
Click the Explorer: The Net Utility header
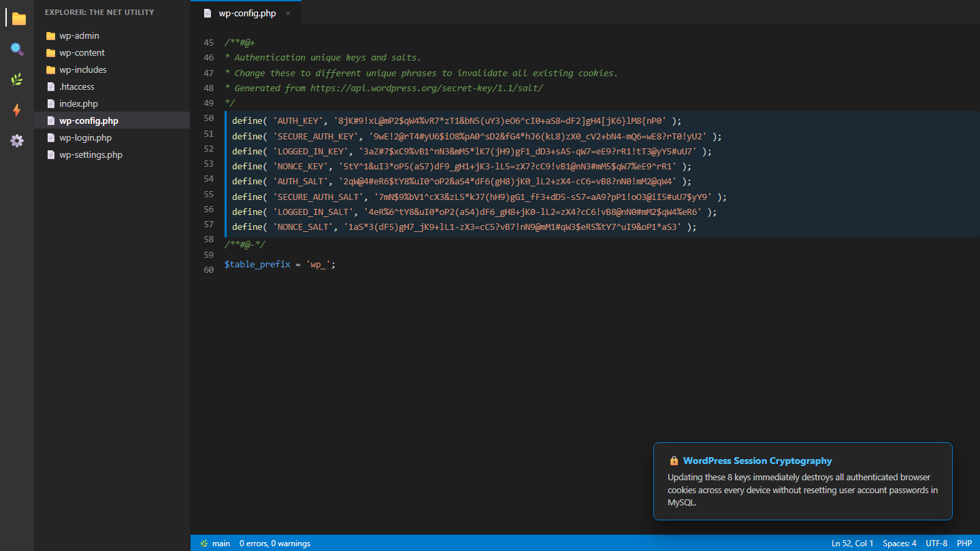click(99, 12)
